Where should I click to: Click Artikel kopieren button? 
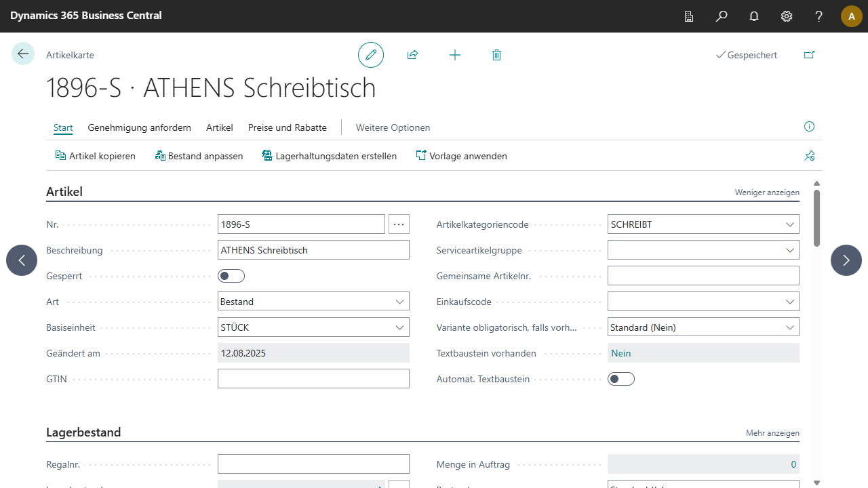pos(96,156)
